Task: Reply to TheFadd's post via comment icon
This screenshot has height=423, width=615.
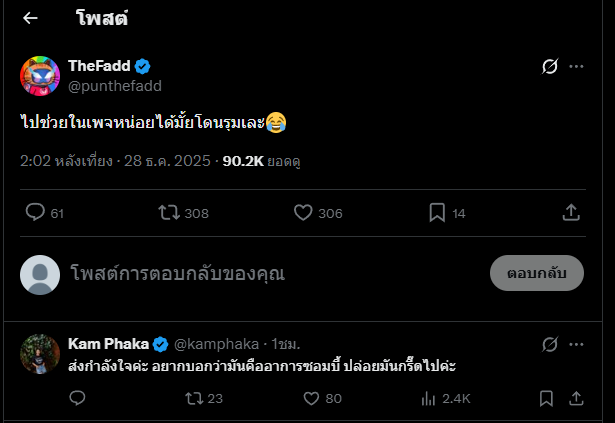Action: (35, 212)
